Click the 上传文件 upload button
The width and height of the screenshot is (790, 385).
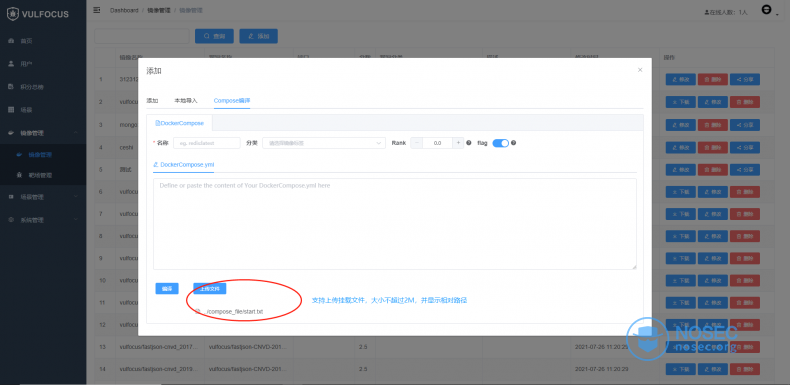(210, 289)
